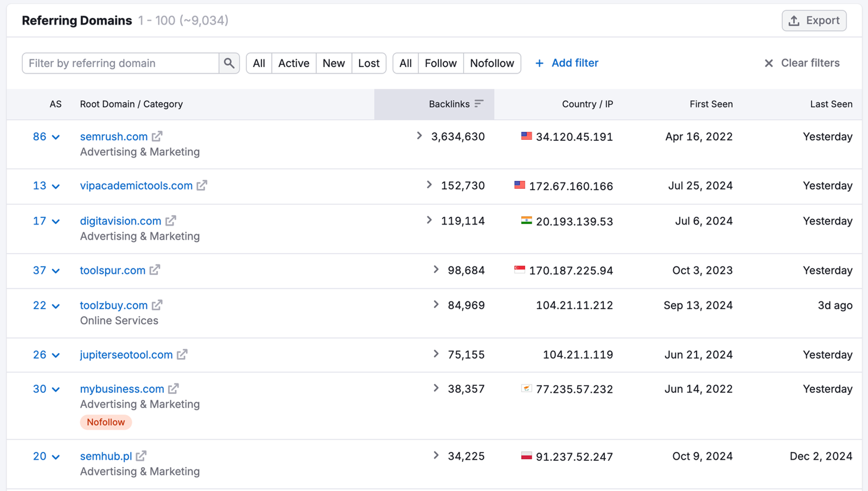The image size is (868, 491).
Task: Expand AS score 13 chevron
Action: (x=56, y=186)
